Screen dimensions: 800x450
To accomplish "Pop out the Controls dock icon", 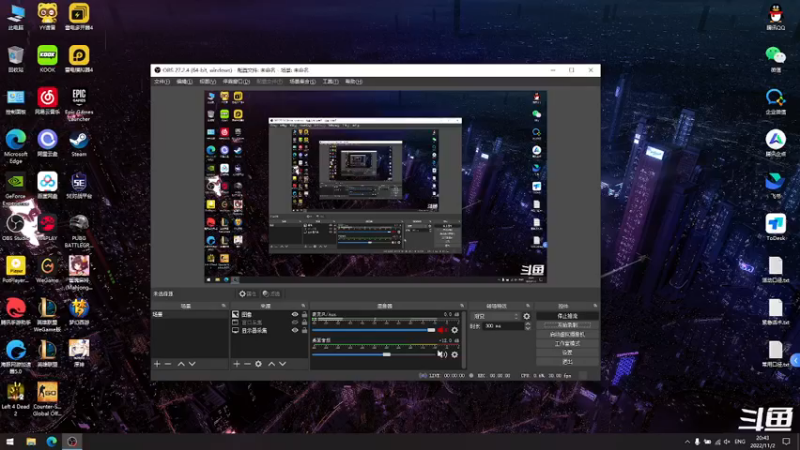I will pos(595,306).
